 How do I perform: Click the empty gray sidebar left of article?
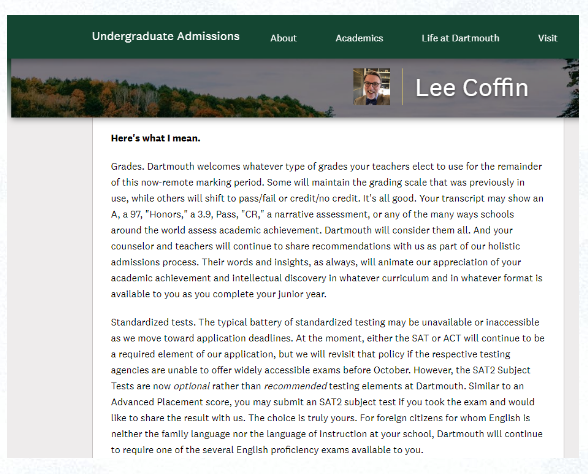[x=50, y=289]
